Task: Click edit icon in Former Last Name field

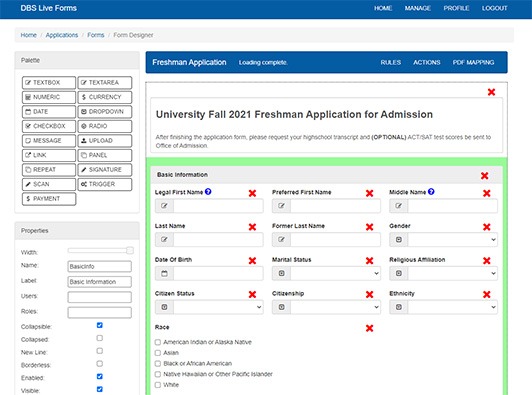Action: point(282,240)
